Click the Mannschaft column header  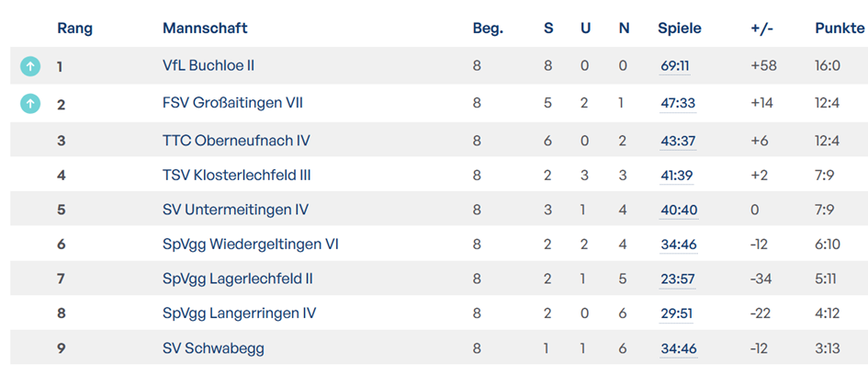[205, 28]
